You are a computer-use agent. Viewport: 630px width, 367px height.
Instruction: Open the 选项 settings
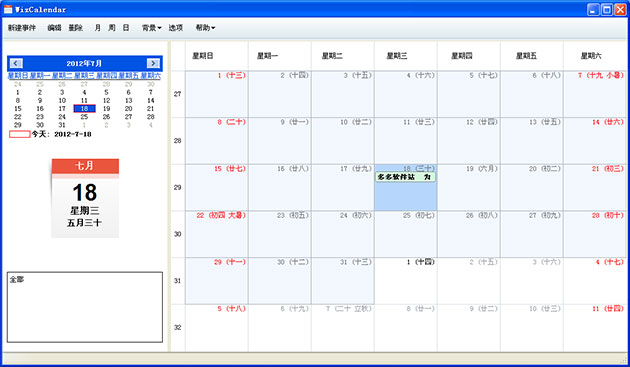tap(176, 28)
